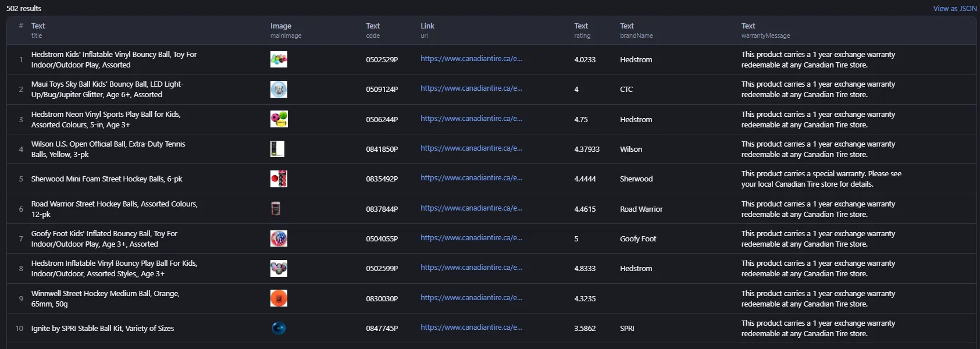980x349 pixels.
Task: Follow the canadiantire.ca link in row 4
Action: point(471,148)
